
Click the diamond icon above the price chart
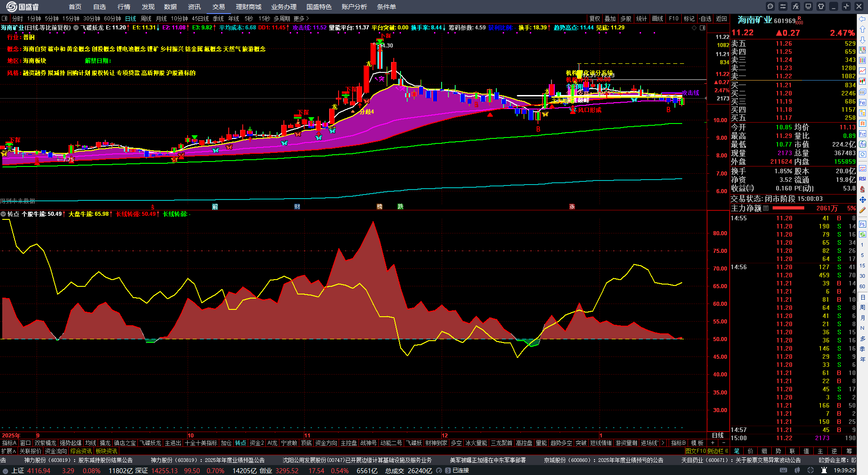tap(694, 28)
